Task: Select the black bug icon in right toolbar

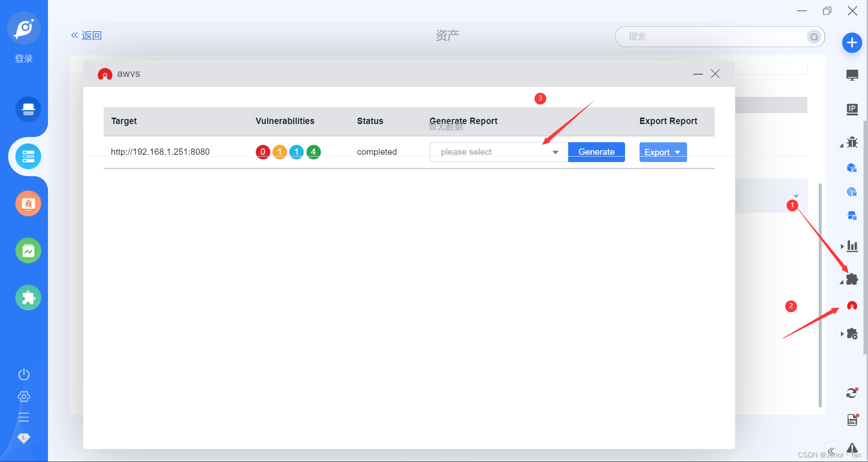Action: click(852, 143)
